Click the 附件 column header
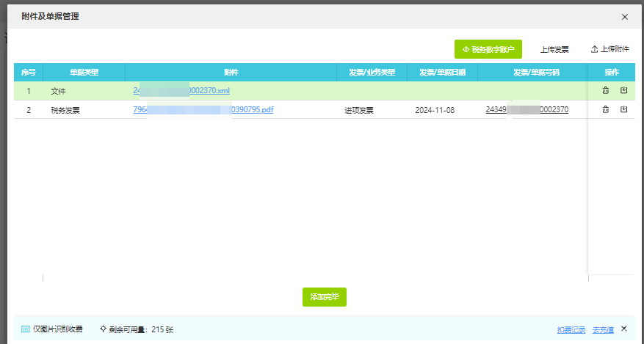This screenshot has height=344, width=644. click(x=231, y=73)
